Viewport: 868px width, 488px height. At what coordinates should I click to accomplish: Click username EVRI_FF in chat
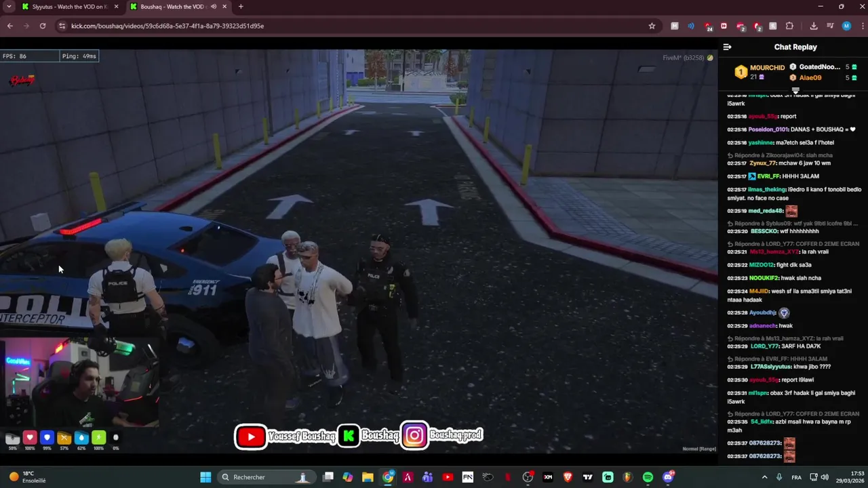click(769, 176)
